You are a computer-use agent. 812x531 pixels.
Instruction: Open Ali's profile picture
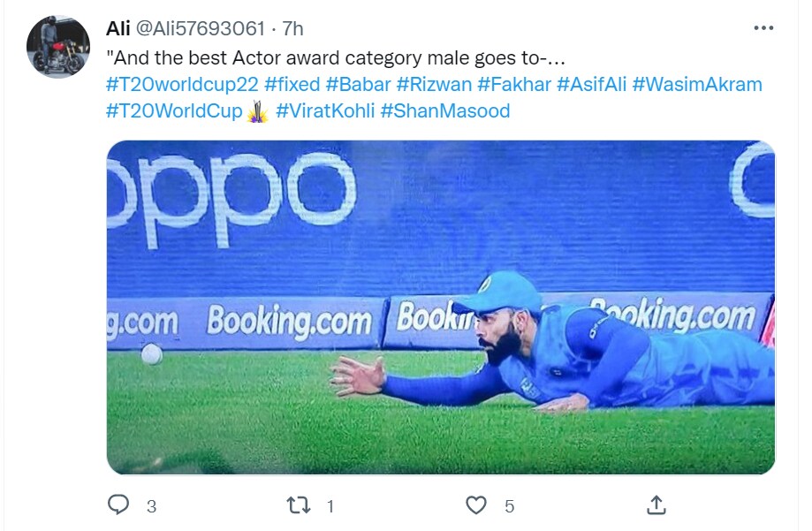[x=57, y=47]
